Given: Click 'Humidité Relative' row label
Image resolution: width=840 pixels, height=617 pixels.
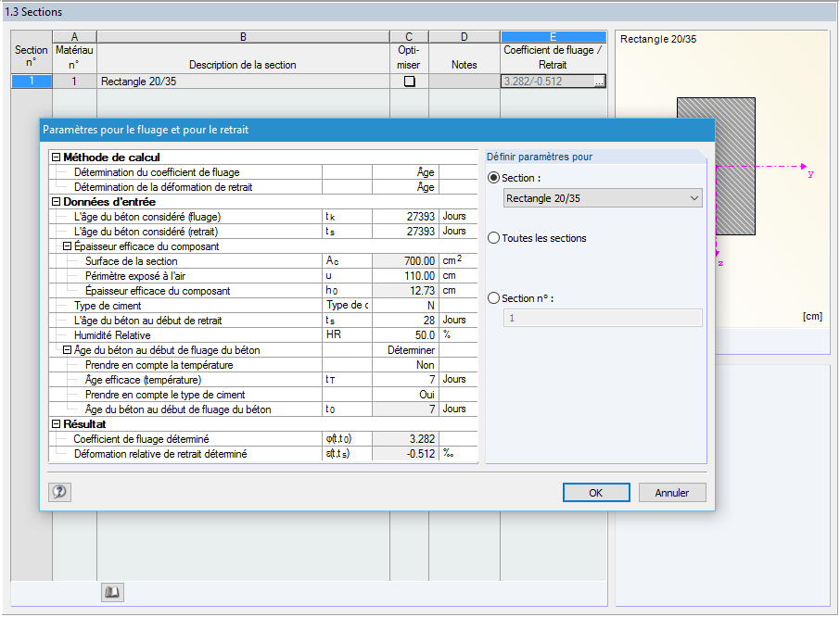Looking at the screenshot, I should (112, 335).
